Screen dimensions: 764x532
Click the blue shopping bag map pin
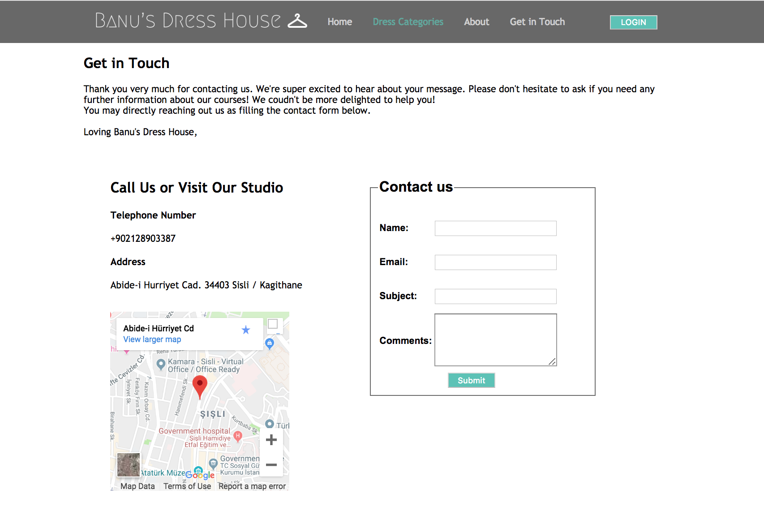[x=270, y=343]
